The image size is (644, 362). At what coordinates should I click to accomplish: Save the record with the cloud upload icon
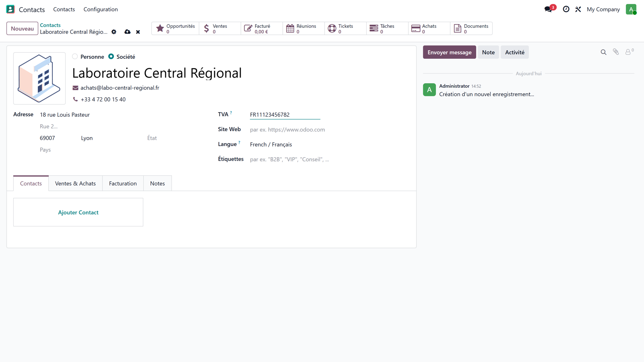tap(127, 32)
